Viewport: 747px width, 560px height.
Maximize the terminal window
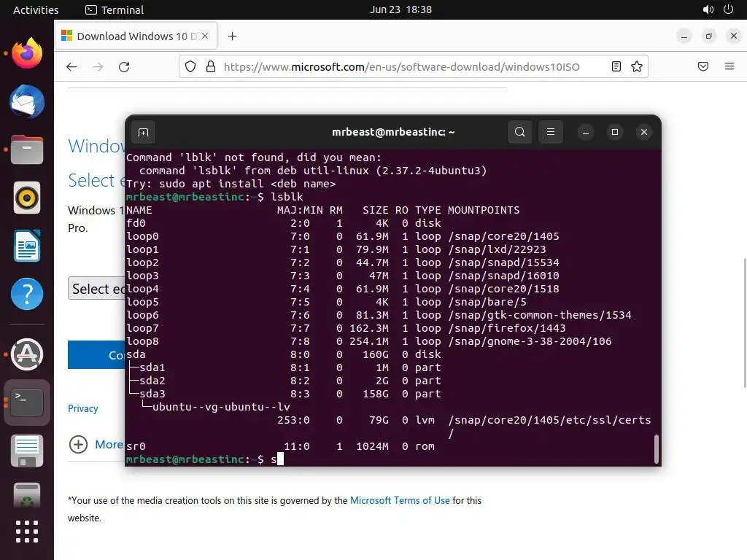coord(614,133)
